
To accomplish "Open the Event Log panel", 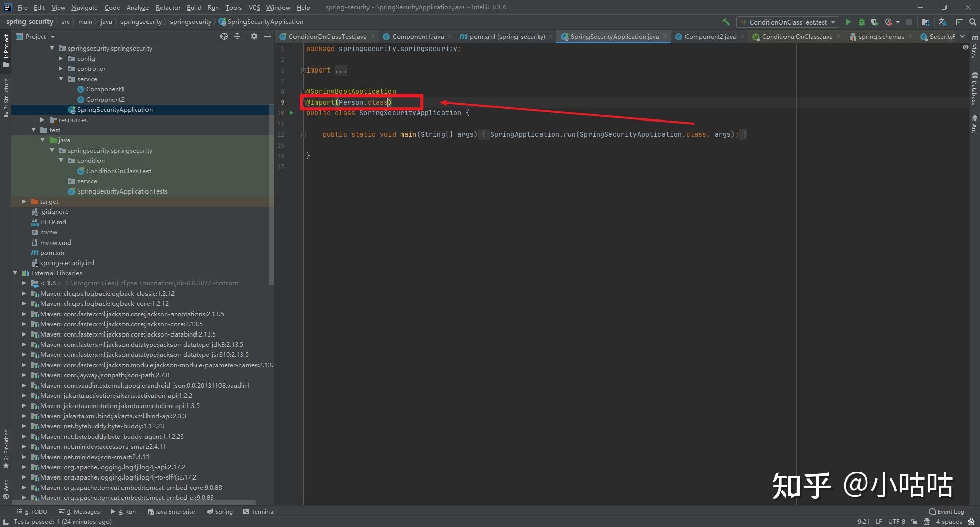I will point(946,512).
